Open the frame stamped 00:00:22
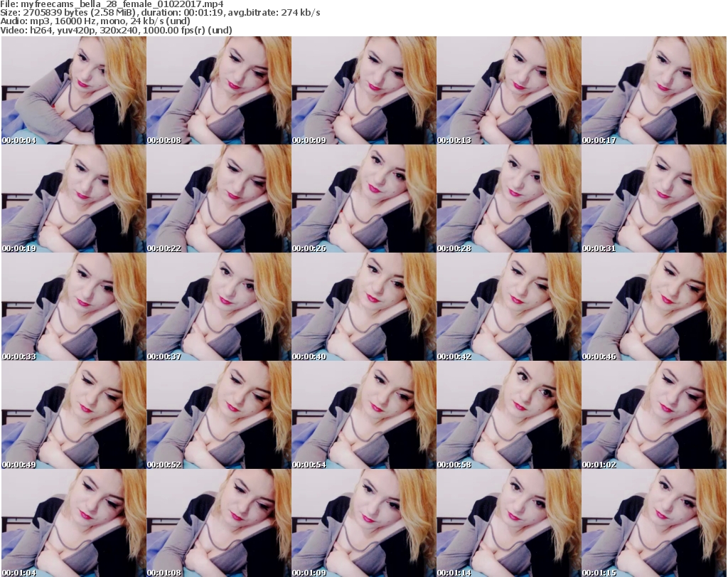This screenshot has width=728, height=577. pyautogui.click(x=219, y=198)
